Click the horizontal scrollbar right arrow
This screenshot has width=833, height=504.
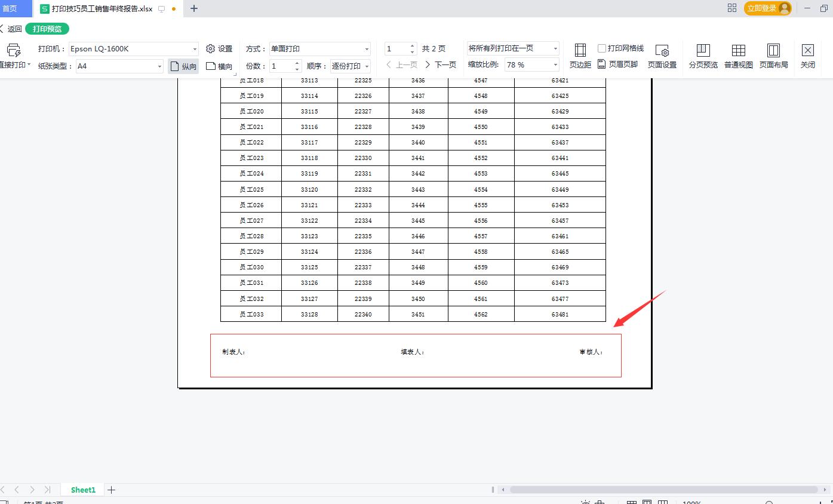(825, 490)
